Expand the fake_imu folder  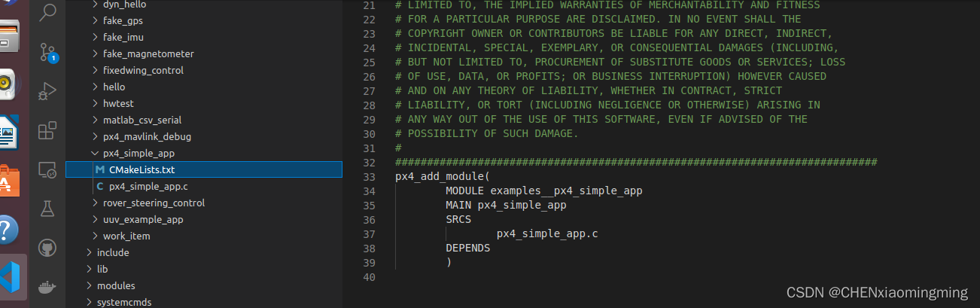tap(204, 37)
